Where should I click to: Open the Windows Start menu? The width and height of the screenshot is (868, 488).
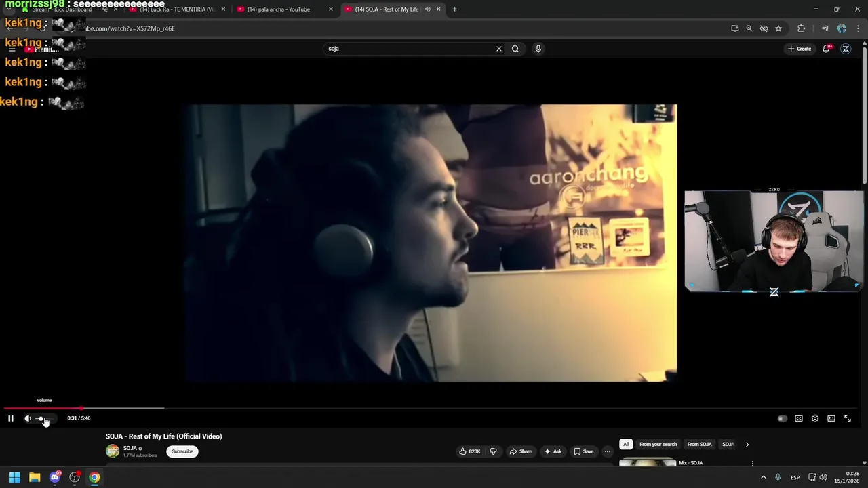pos(14,478)
